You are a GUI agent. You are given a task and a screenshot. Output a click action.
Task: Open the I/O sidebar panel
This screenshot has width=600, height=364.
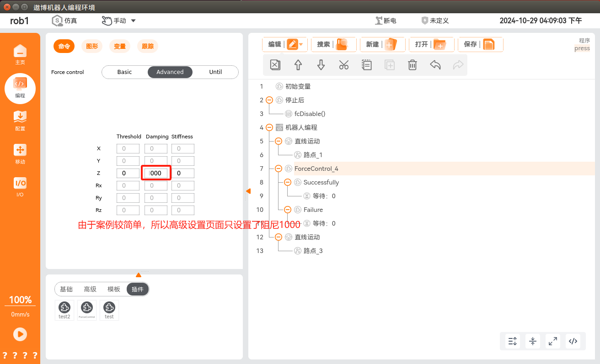[20, 187]
